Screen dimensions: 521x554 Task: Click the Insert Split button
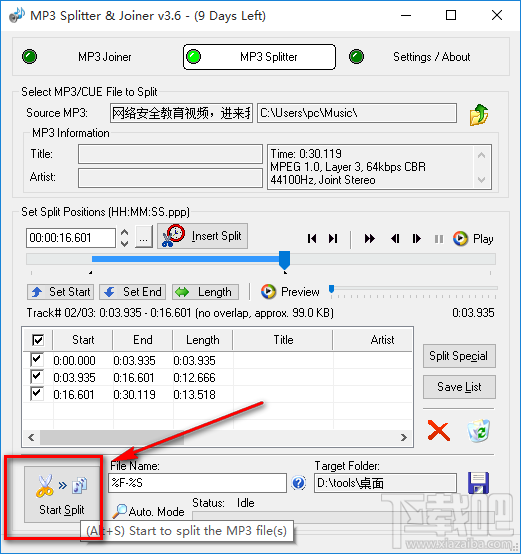202,236
